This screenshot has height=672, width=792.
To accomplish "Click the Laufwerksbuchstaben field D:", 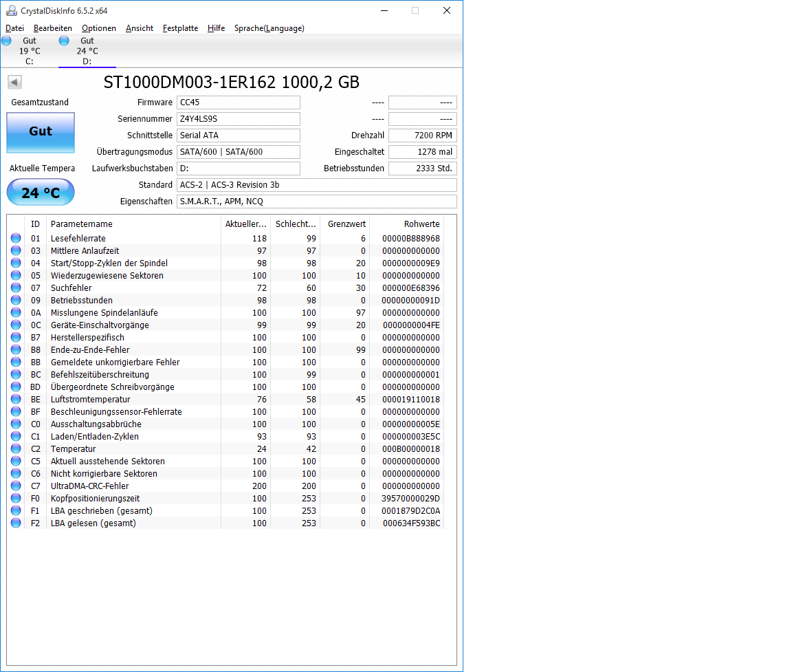I will pyautogui.click(x=239, y=169).
